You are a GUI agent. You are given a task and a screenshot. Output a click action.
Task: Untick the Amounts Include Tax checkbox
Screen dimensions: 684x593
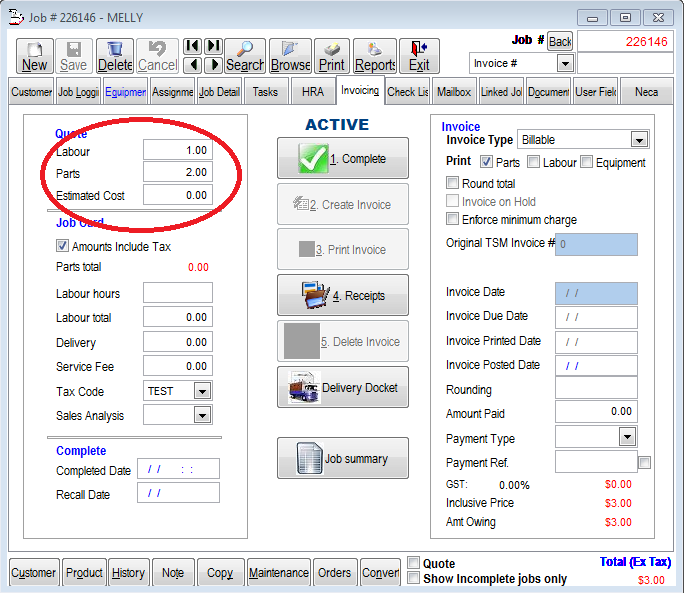(x=63, y=246)
